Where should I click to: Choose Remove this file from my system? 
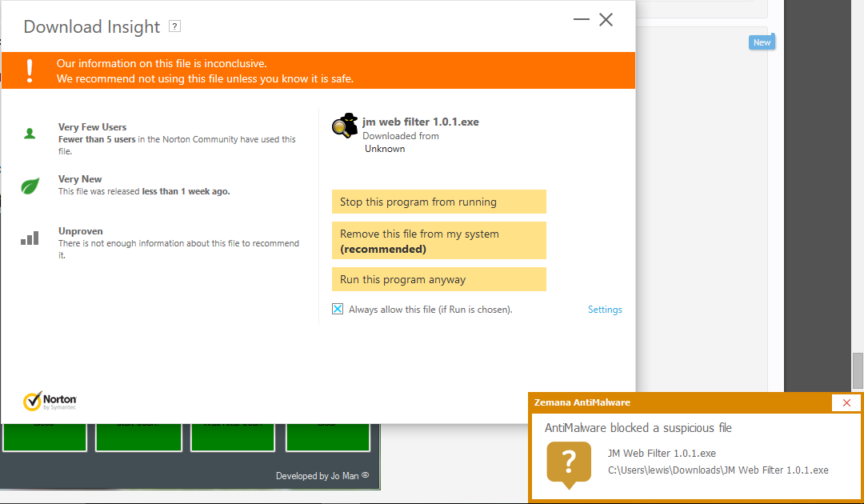coord(438,241)
